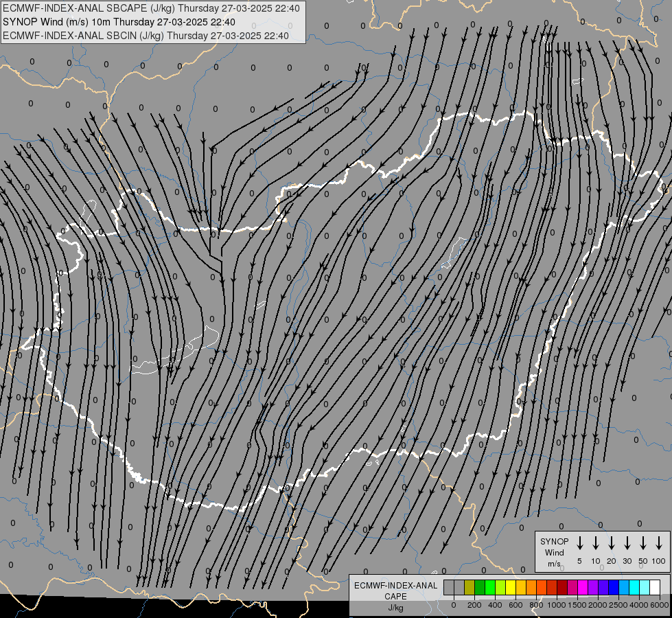Select the dark red CAPE legend swatch
Viewport: 672px width, 618px height.
(562, 587)
